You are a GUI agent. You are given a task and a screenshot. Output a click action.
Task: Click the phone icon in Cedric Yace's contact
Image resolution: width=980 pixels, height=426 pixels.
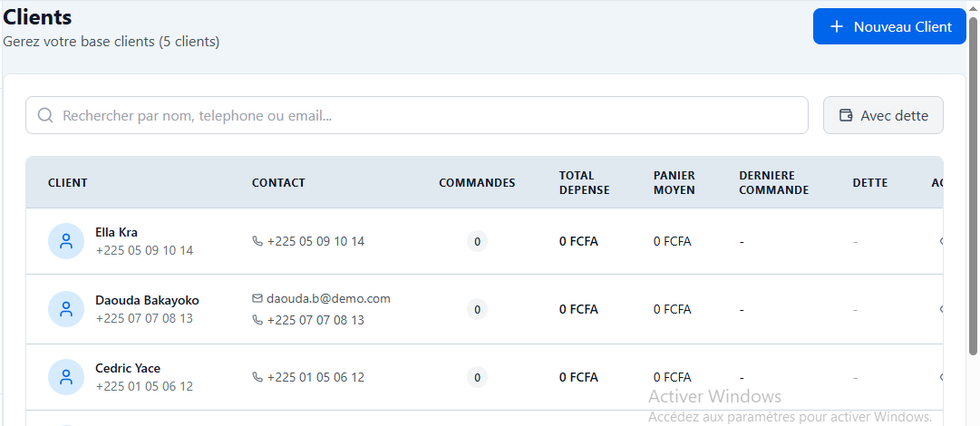pos(257,377)
